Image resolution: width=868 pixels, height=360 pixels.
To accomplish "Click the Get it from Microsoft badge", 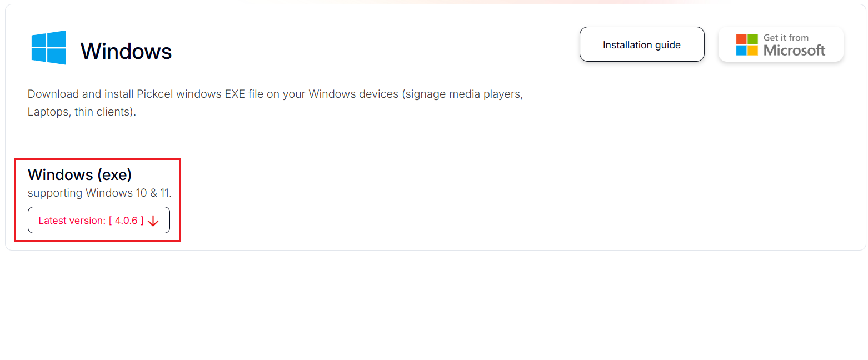I will tap(780, 44).
